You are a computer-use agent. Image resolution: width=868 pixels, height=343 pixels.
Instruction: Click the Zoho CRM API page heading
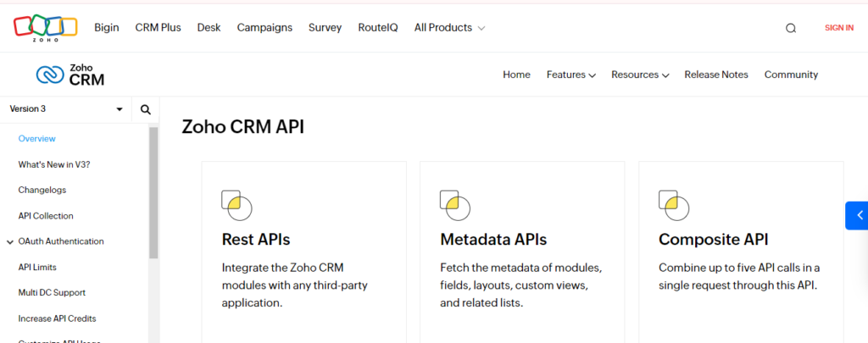[243, 127]
